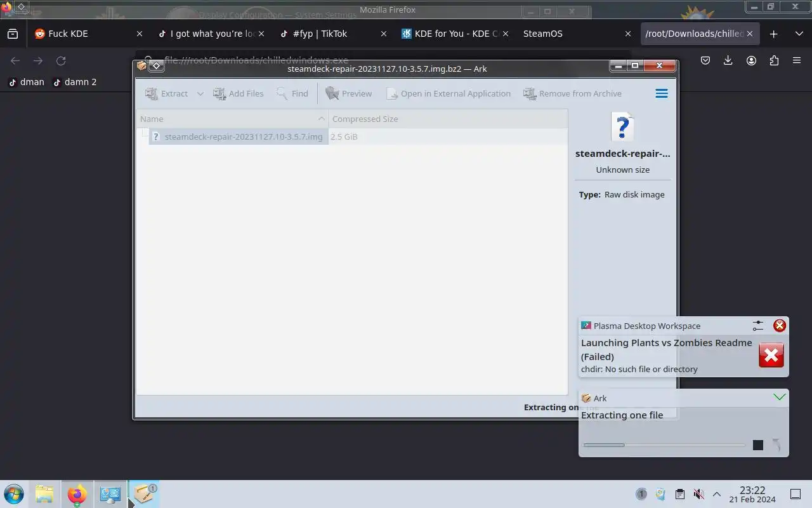Click Remove from Archive in Ark
The height and width of the screenshot is (508, 812).
(572, 93)
